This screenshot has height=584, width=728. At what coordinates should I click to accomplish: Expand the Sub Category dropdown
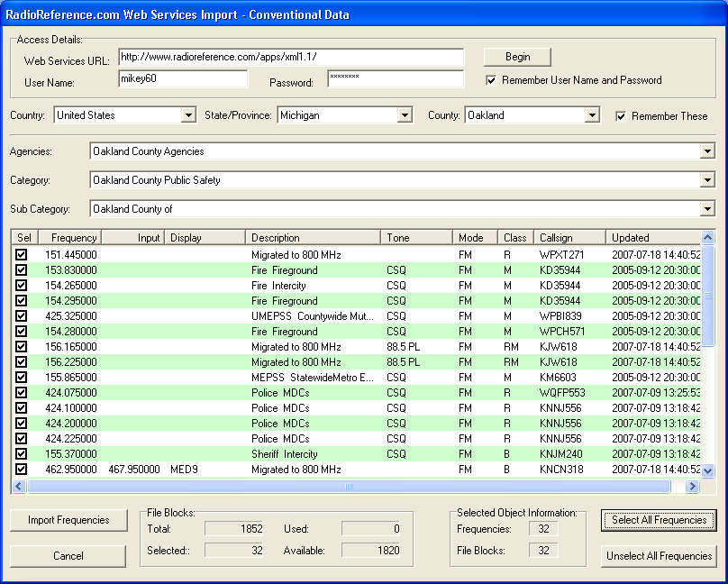(x=707, y=209)
